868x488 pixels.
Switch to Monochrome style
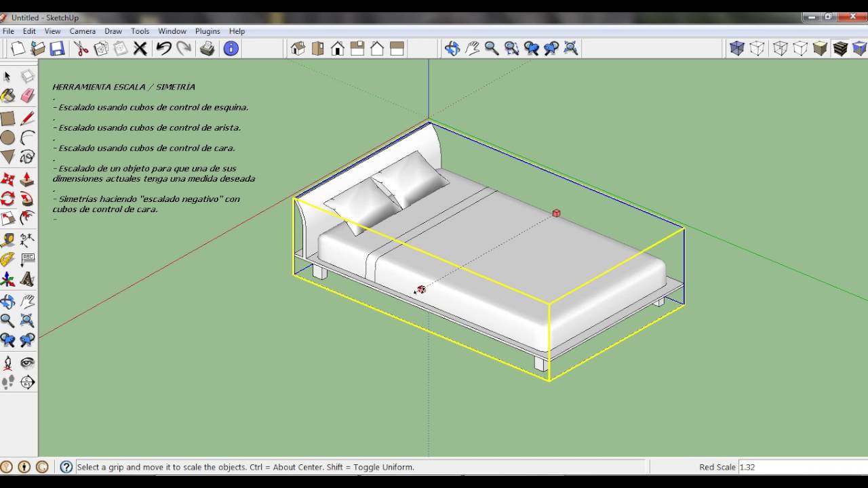859,48
